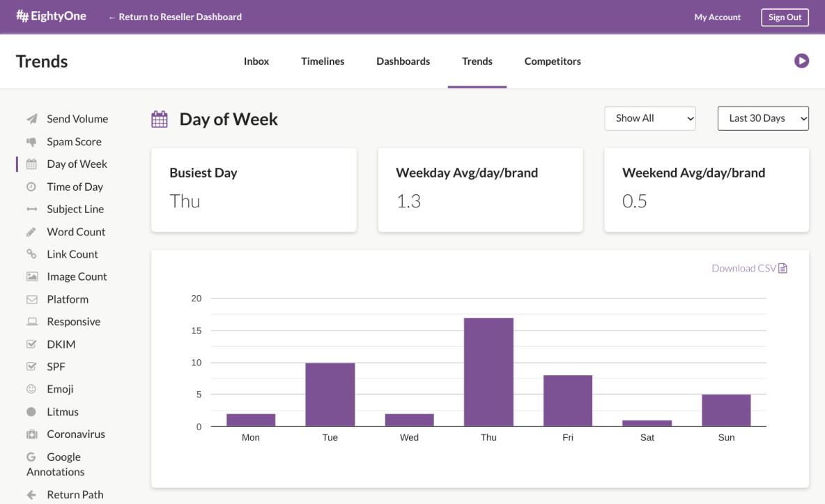Select the Trends tab
The width and height of the screenshot is (825, 504).
477,61
